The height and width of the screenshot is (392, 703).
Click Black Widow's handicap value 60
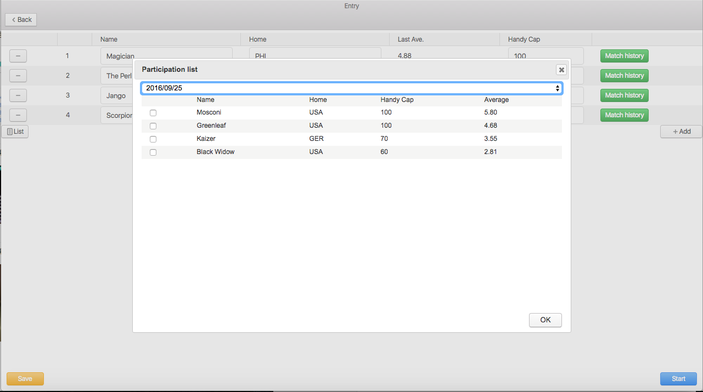(x=384, y=152)
